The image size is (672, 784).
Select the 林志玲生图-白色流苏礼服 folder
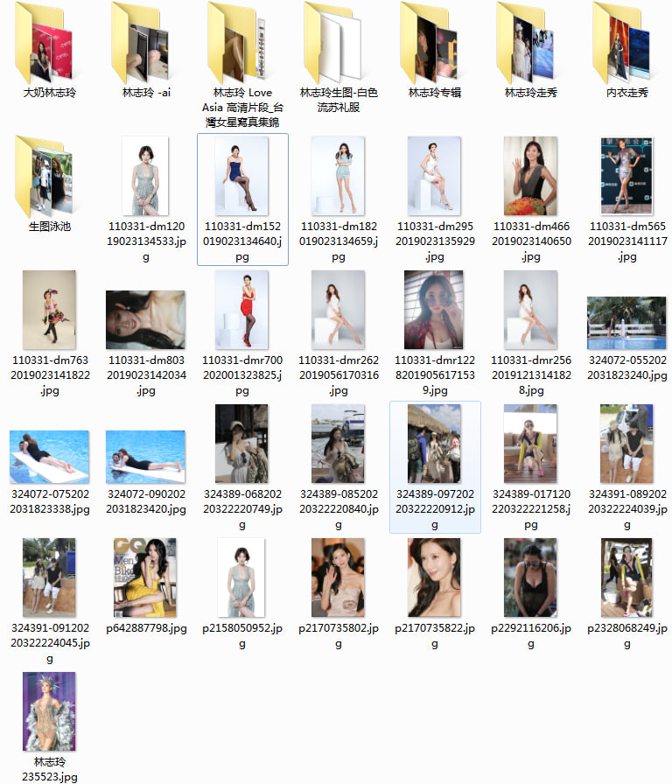[338, 42]
